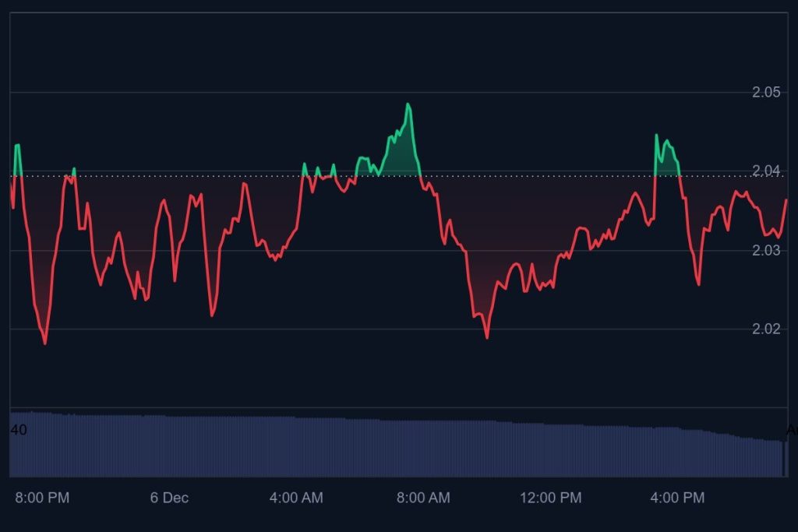Click the 2.02 price axis label
The height and width of the screenshot is (532, 798).
[765, 329]
